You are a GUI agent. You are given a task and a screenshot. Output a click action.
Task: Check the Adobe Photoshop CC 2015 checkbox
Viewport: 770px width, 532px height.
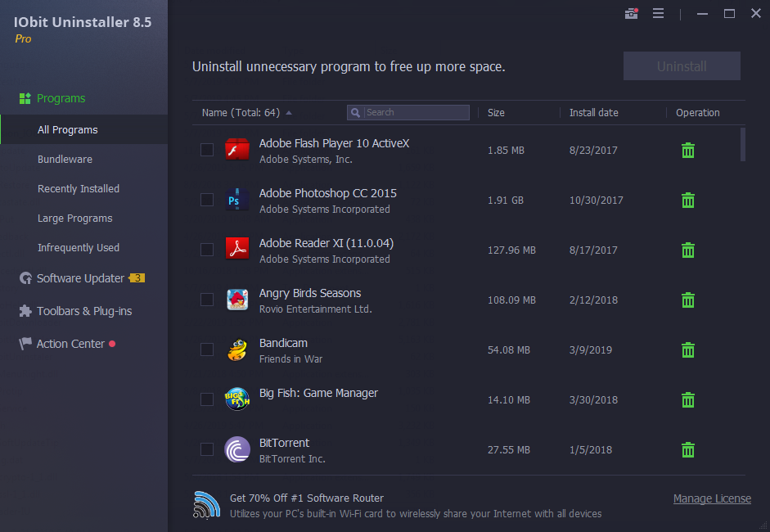[207, 200]
